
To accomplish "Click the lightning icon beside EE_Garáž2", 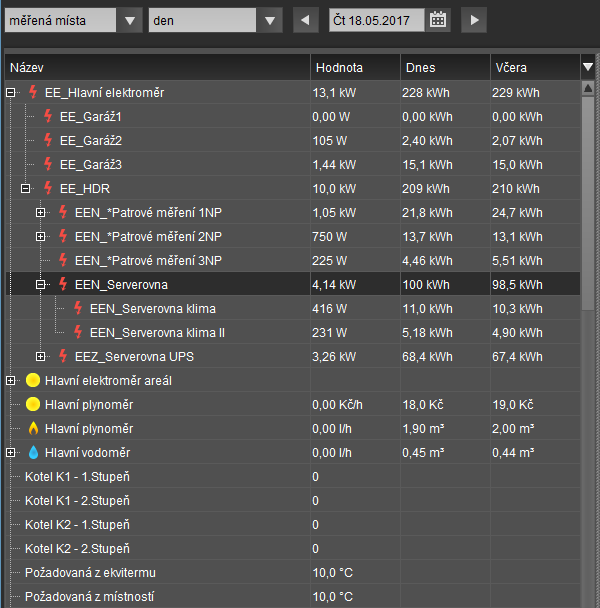I will coord(48,141).
